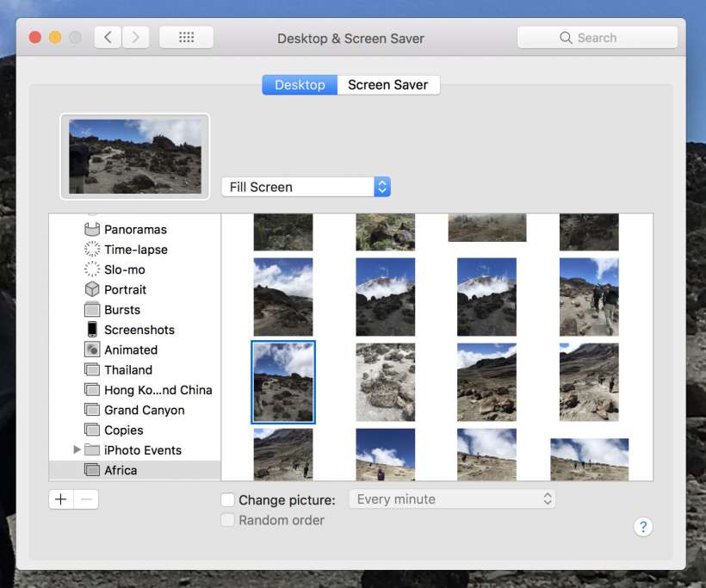Select the Time-lapse label
The width and height of the screenshot is (706, 588).
[136, 250]
